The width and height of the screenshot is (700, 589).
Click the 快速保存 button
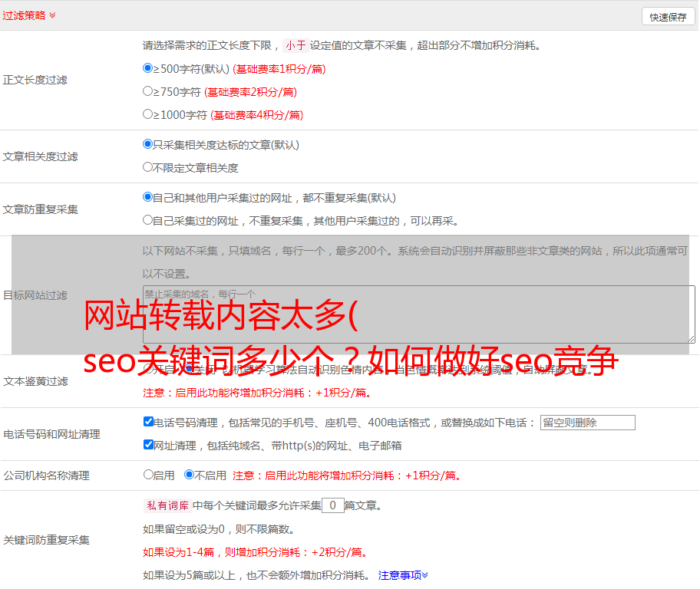668,17
